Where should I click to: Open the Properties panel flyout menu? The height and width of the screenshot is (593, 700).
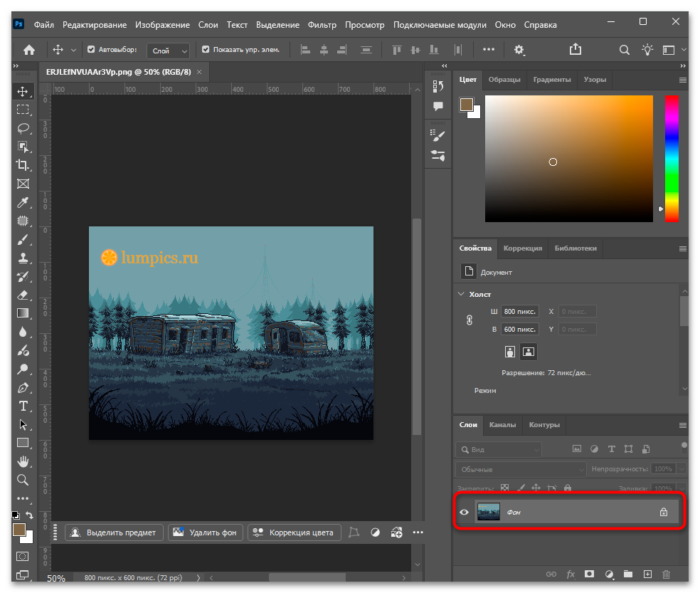pos(683,249)
